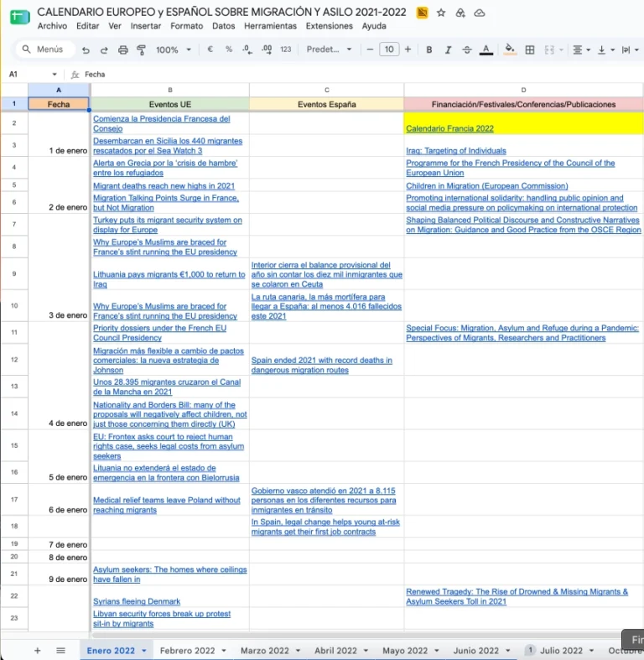Open the Ayuda menu

pyautogui.click(x=374, y=26)
